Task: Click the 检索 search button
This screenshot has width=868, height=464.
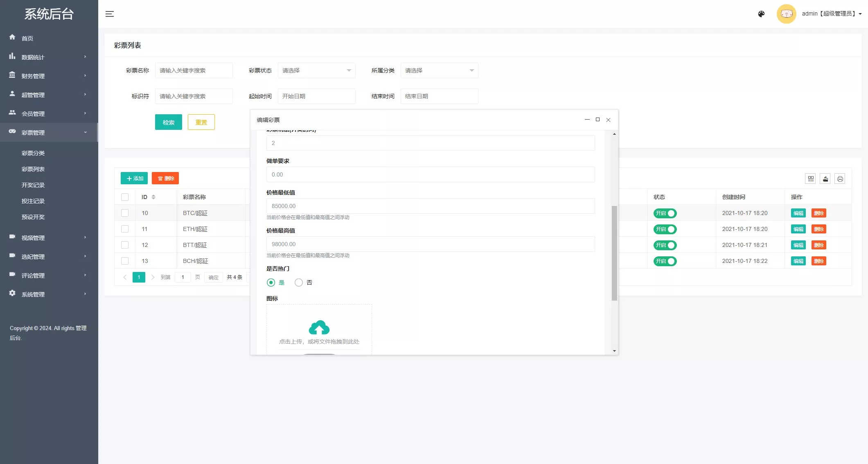Action: pyautogui.click(x=168, y=122)
